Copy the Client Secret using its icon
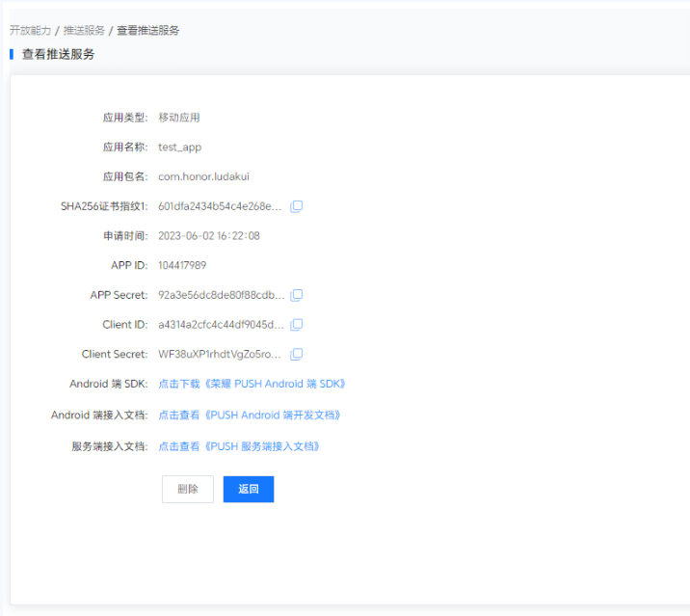 tap(297, 354)
